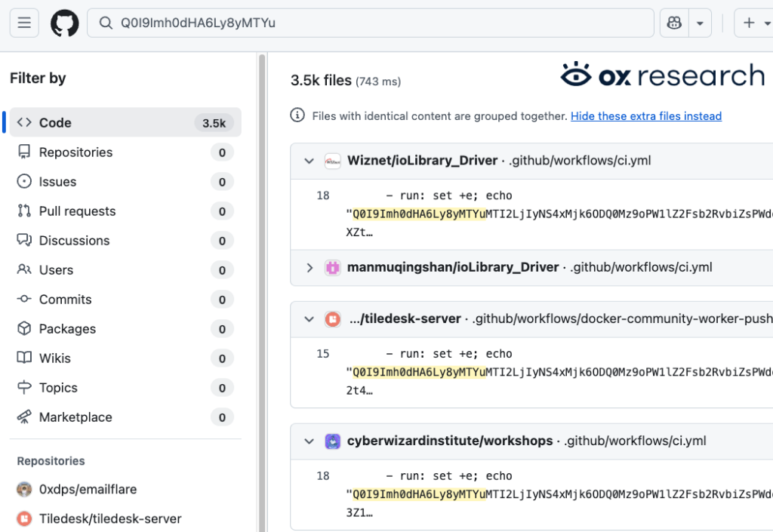The height and width of the screenshot is (532, 773).
Task: Click the search magnifier icon
Action: point(106,23)
